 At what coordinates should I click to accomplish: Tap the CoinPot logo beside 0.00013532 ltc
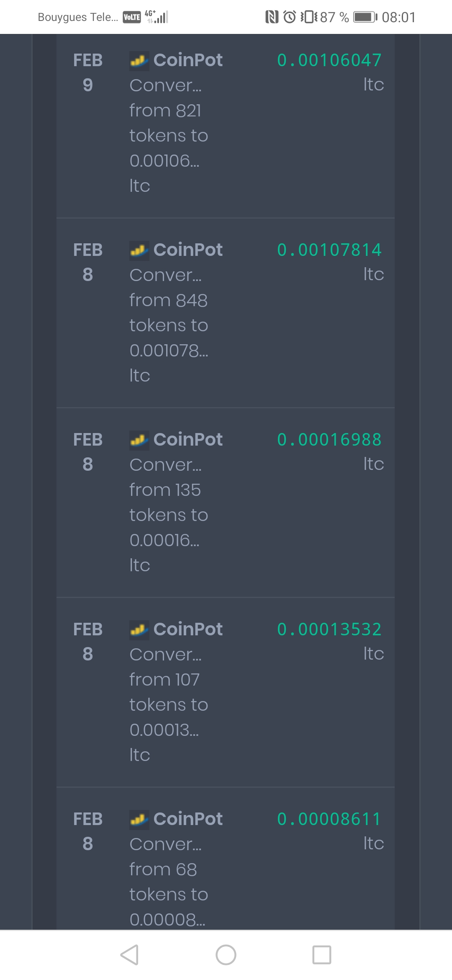tap(139, 630)
